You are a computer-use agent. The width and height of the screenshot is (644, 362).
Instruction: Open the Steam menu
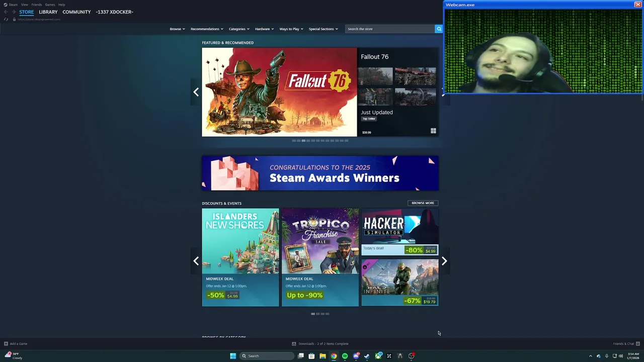pos(13,5)
